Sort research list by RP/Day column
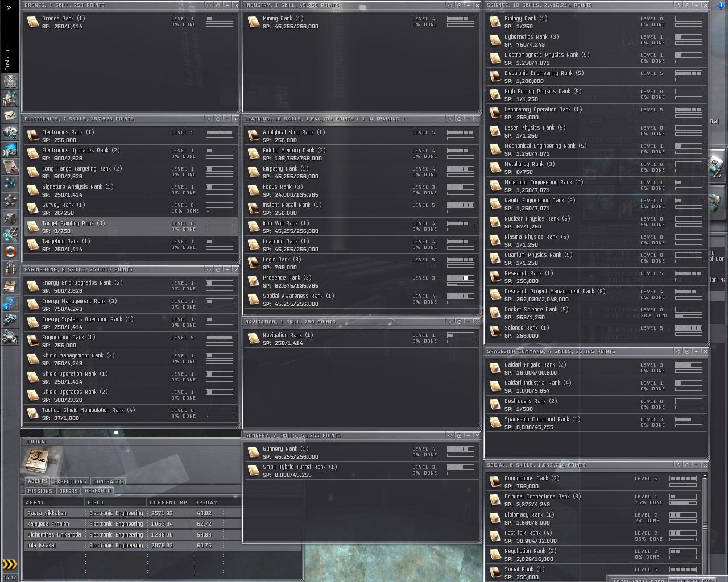This screenshot has height=582, width=728. tap(206, 502)
